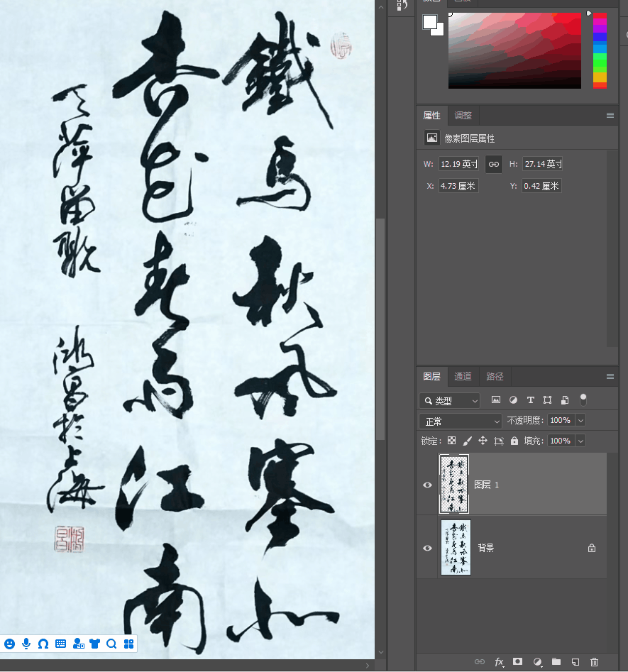
Task: Hide the 图层 1 layer
Action: [427, 485]
